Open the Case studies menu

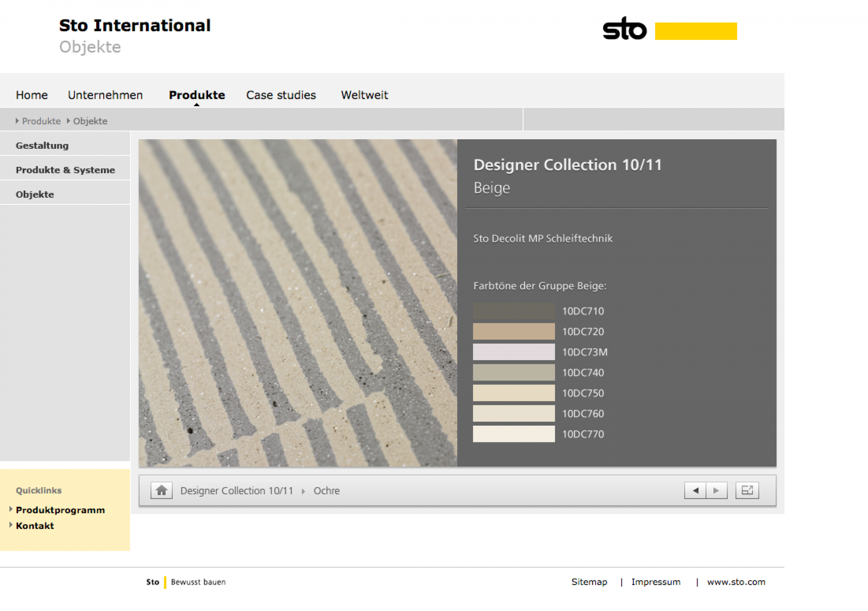click(x=281, y=95)
